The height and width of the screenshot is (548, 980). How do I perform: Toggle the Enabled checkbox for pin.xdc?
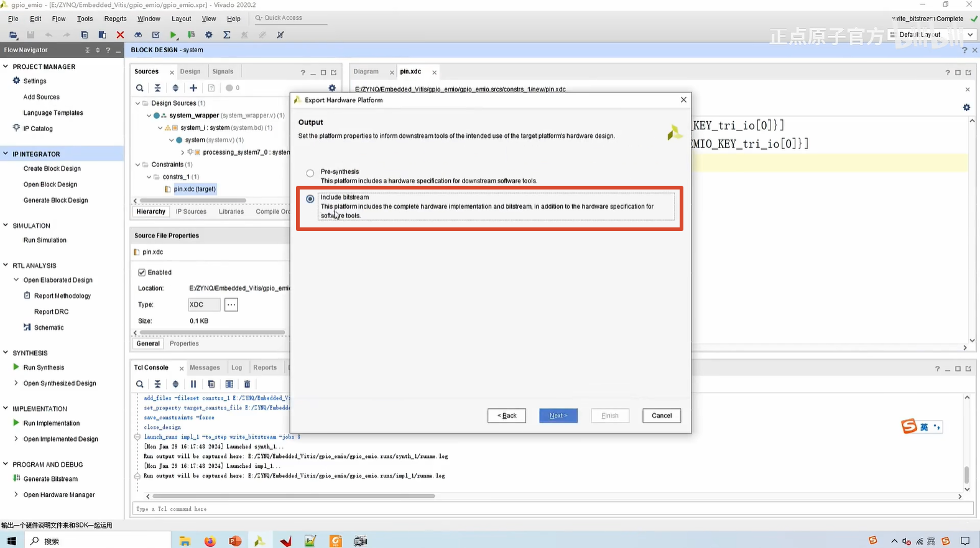point(142,272)
